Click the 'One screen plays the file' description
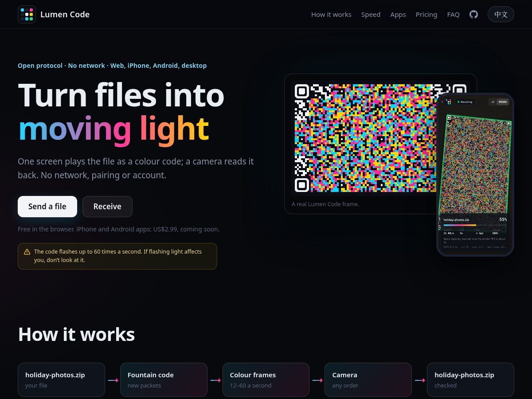 [136, 168]
